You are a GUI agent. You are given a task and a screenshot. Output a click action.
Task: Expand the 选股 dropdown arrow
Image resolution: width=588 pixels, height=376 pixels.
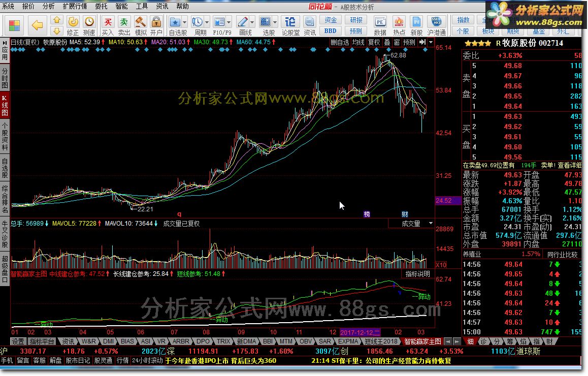[275, 22]
